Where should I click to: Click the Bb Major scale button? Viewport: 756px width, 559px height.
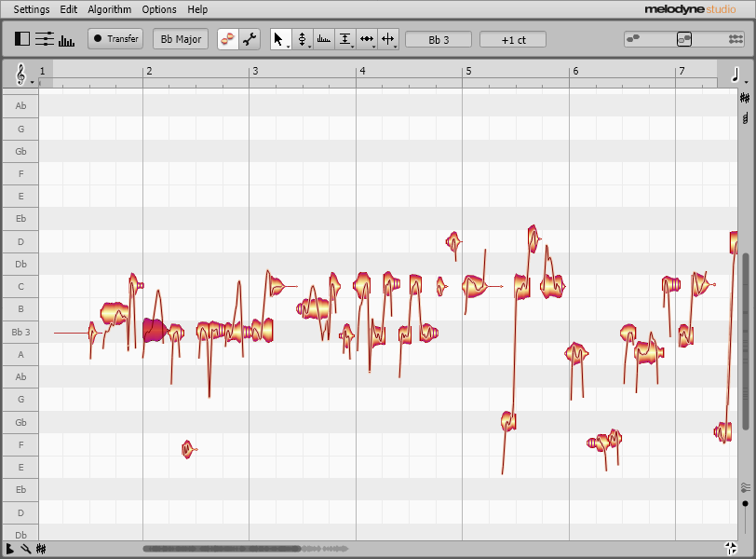181,39
